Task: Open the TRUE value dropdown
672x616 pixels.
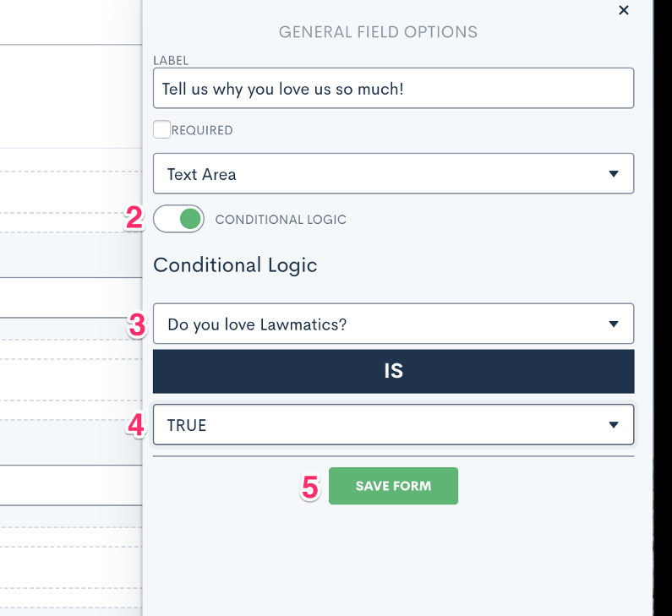Action: pyautogui.click(x=393, y=424)
